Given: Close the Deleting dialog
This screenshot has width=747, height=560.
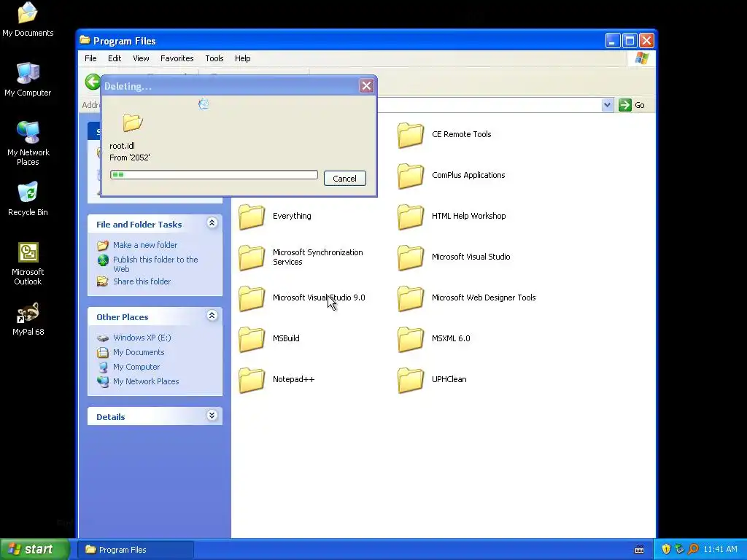Looking at the screenshot, I should point(366,86).
